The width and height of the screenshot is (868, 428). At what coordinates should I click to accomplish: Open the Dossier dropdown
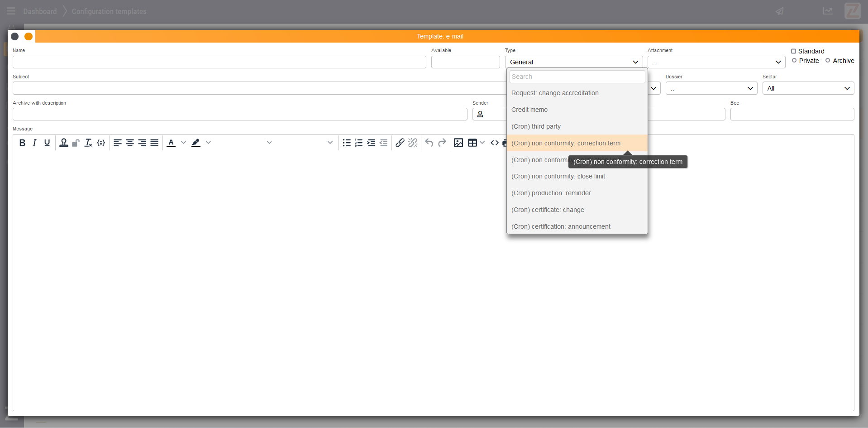[x=711, y=88]
